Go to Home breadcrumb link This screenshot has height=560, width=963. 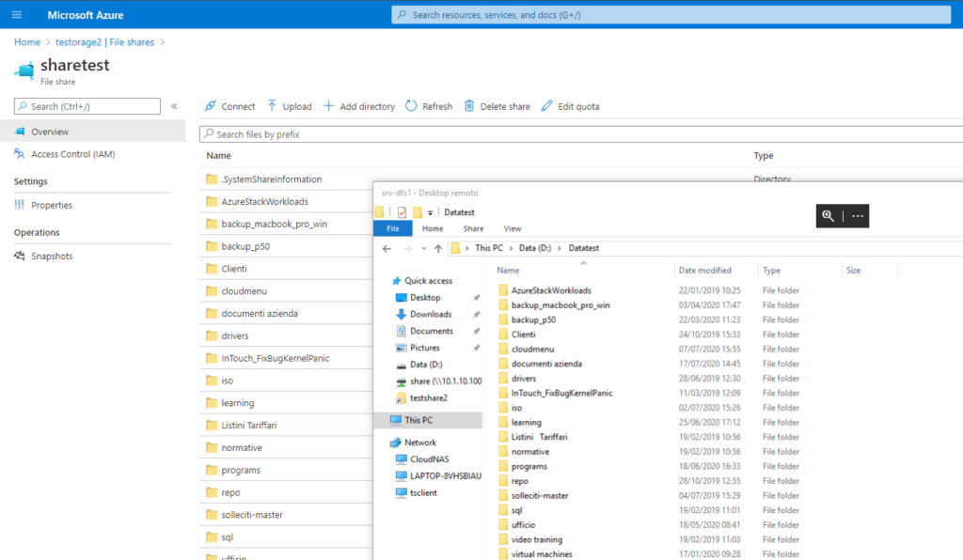click(27, 41)
